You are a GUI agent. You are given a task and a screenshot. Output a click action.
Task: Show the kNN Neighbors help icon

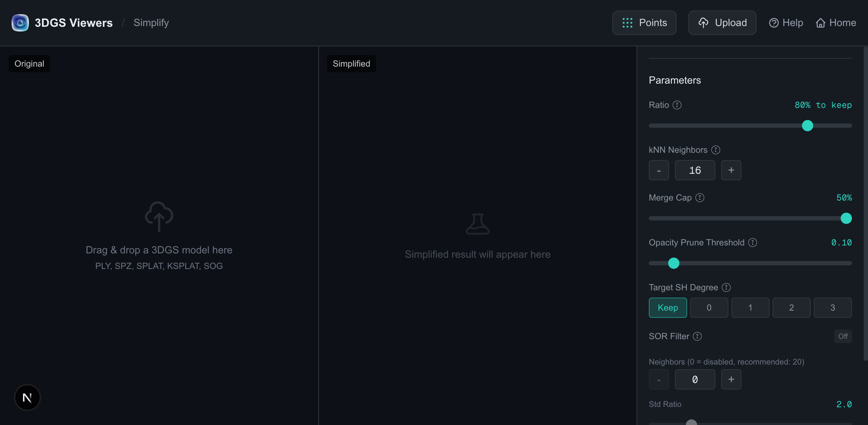tap(716, 150)
